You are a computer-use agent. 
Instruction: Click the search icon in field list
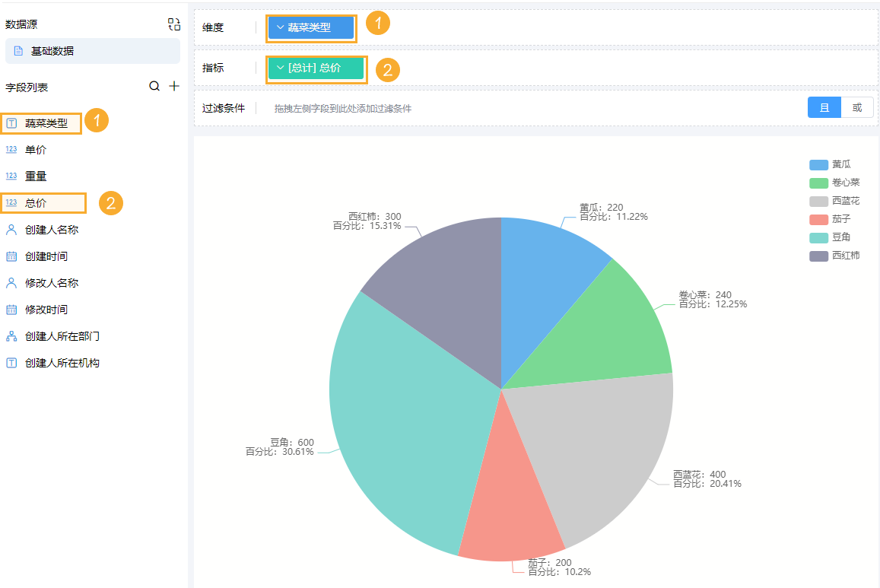[x=154, y=87]
